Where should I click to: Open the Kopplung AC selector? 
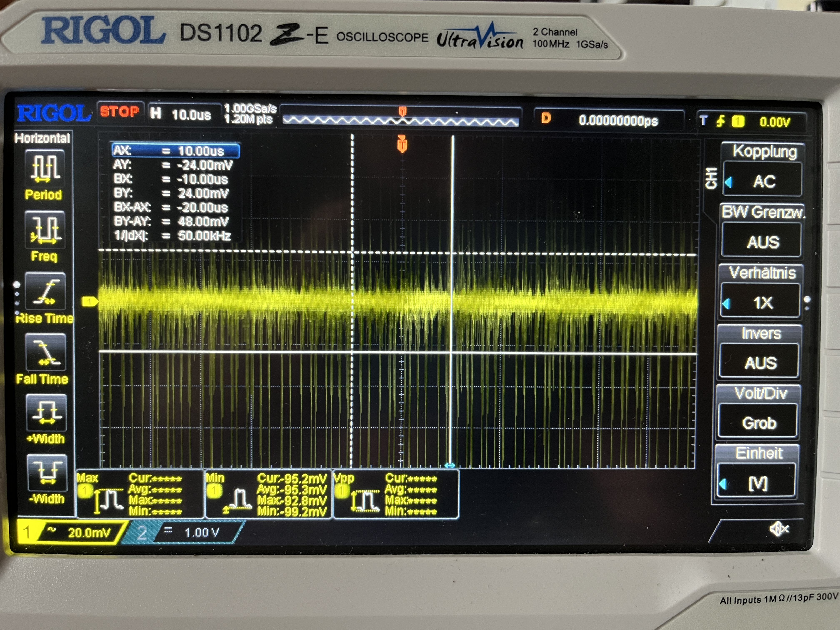(x=763, y=181)
